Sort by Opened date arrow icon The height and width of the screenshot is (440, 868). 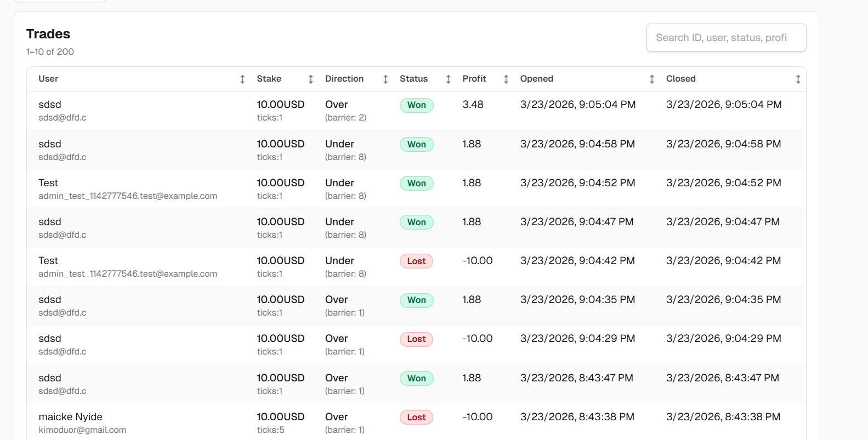[652, 79]
